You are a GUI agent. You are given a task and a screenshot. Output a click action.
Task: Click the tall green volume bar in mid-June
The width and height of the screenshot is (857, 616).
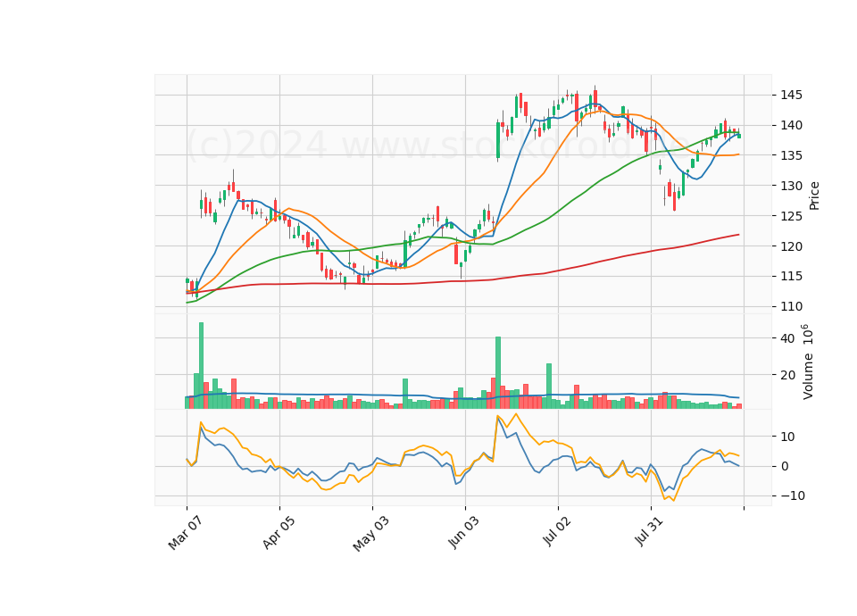pos(498,373)
